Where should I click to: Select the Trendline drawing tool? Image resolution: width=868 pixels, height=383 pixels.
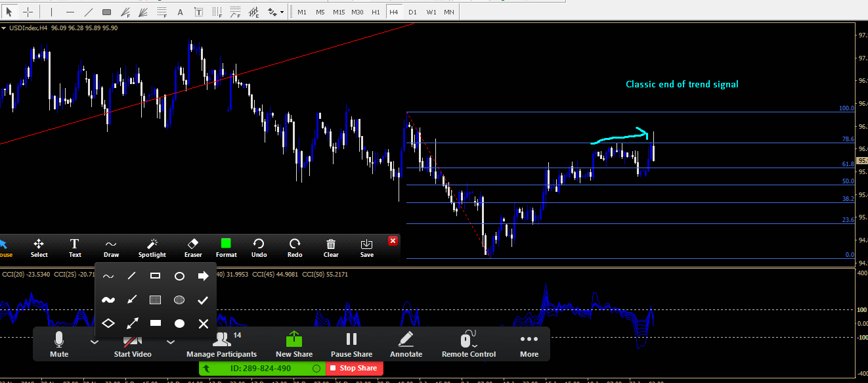(x=88, y=11)
